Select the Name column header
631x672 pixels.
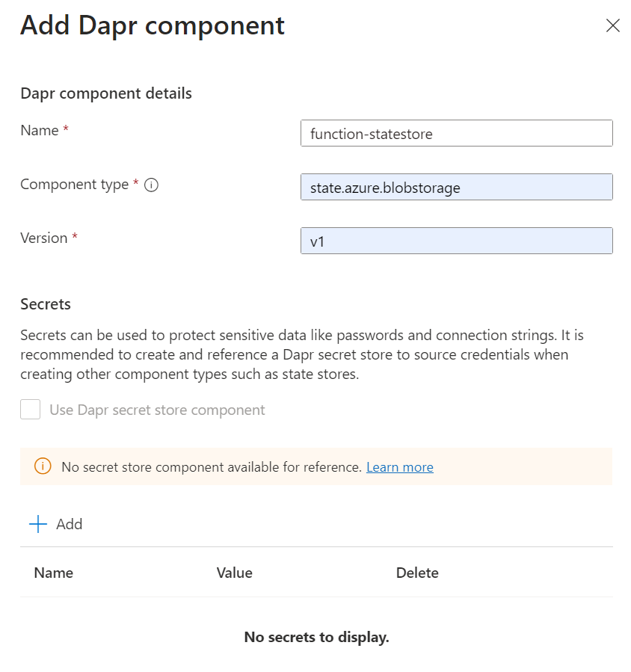point(53,573)
